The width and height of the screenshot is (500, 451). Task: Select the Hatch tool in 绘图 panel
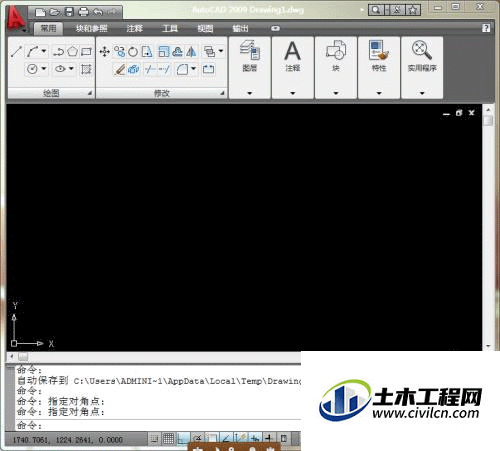coord(86,69)
